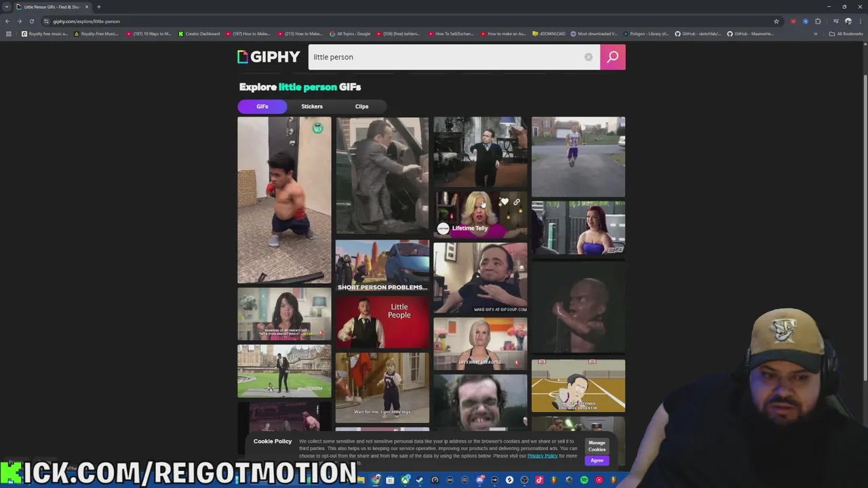The height and width of the screenshot is (488, 868).
Task: Open the Chrome profile avatar
Action: tap(848, 21)
